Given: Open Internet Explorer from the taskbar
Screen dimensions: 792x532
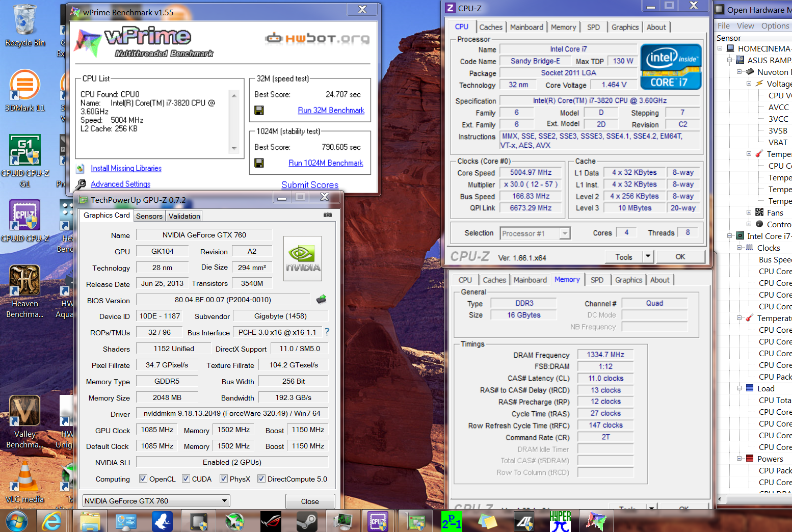Looking at the screenshot, I should click(x=51, y=521).
